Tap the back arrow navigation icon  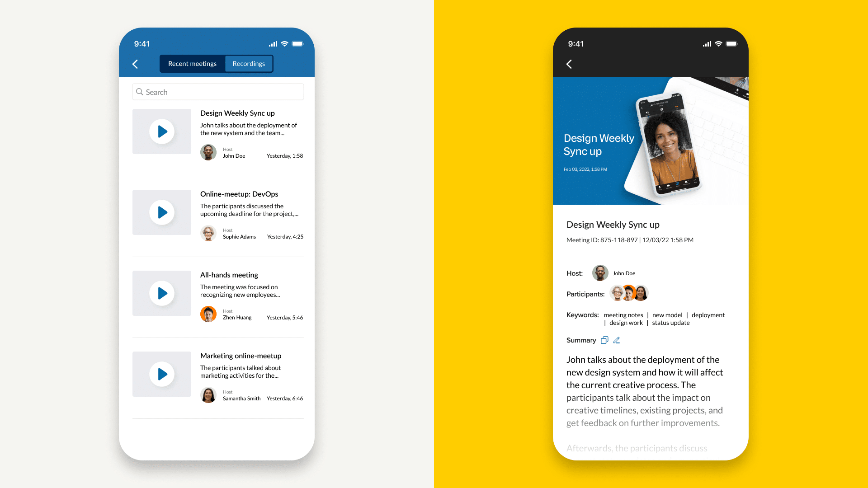pos(135,64)
